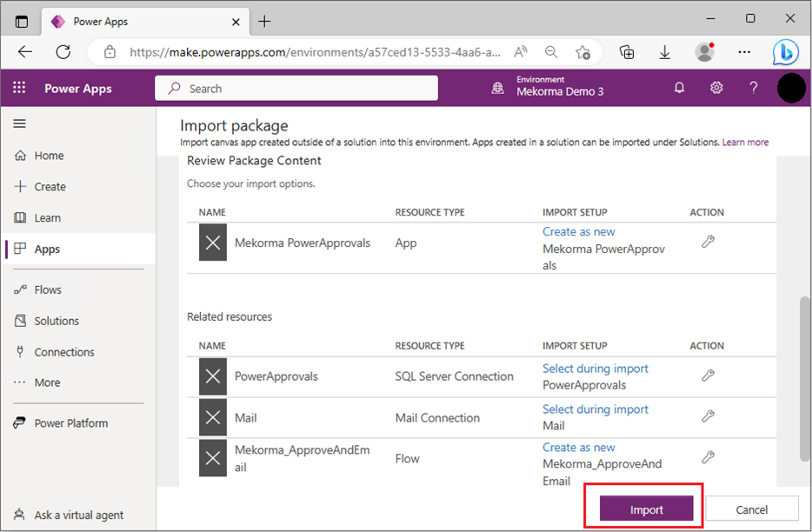Screen dimensions: 812x532
Task: Go to Flows in the sidebar
Action: (48, 289)
